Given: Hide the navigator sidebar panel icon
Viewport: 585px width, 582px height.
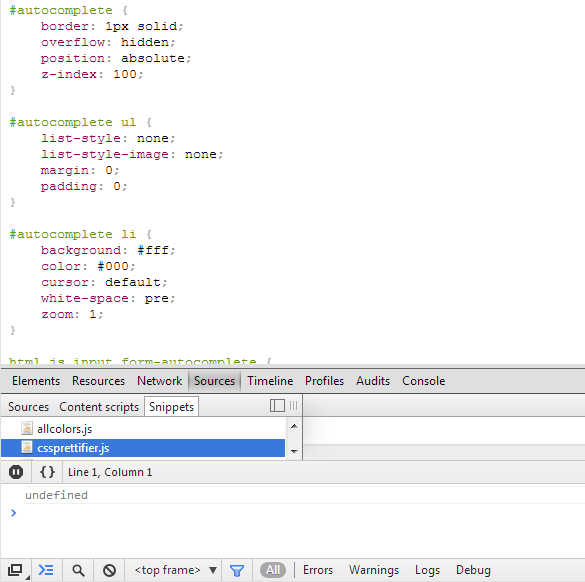Looking at the screenshot, I should (277, 406).
